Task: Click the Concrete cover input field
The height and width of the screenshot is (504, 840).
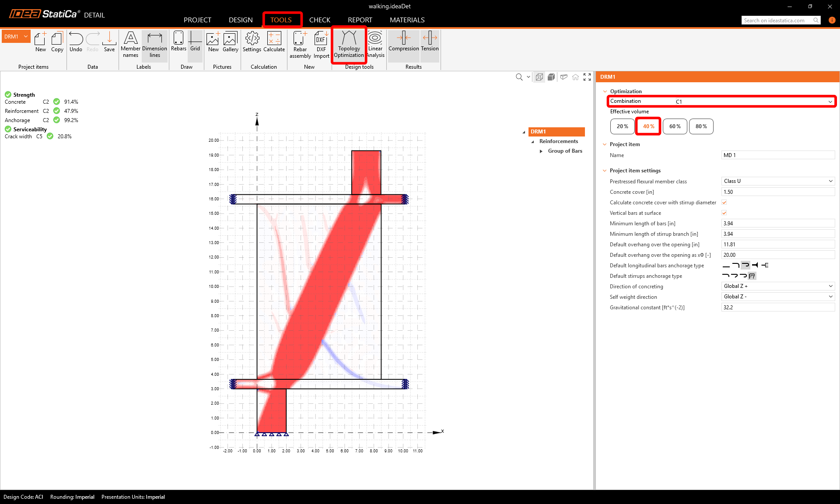Action: (x=777, y=192)
